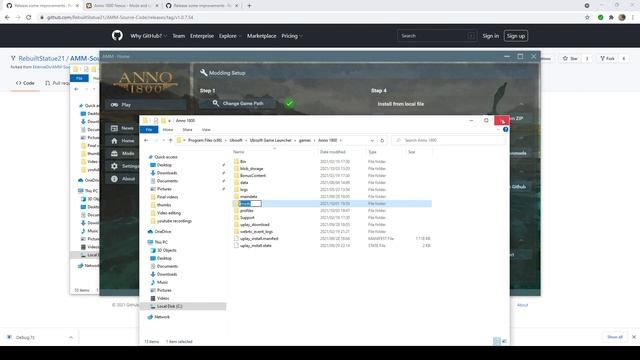Expand the games breadcrumb chevron
Viewport: 640px width, 360px height.
pyautogui.click(x=314, y=140)
